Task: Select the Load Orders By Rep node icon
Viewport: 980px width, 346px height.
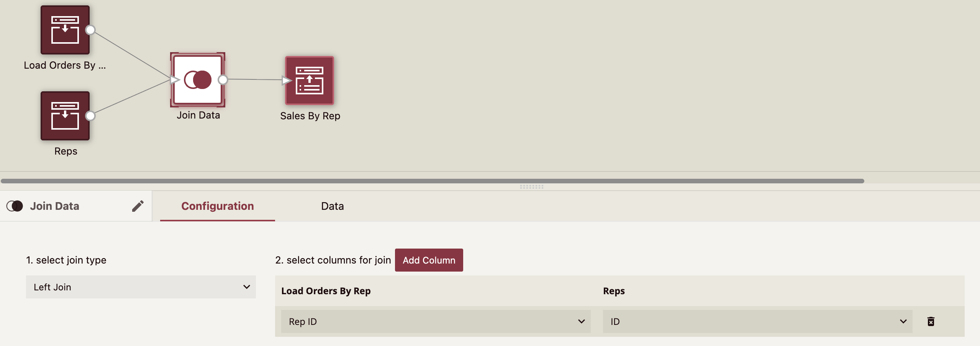Action: pos(65,30)
